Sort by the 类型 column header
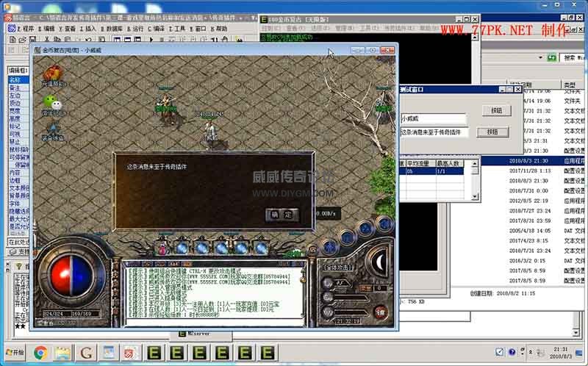This screenshot has width=588, height=366. point(573,85)
